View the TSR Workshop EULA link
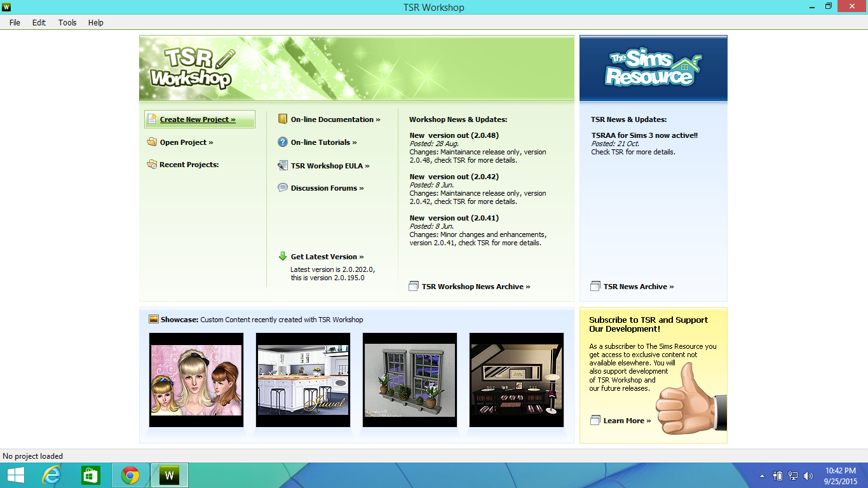Image resolution: width=868 pixels, height=488 pixels. tap(330, 166)
